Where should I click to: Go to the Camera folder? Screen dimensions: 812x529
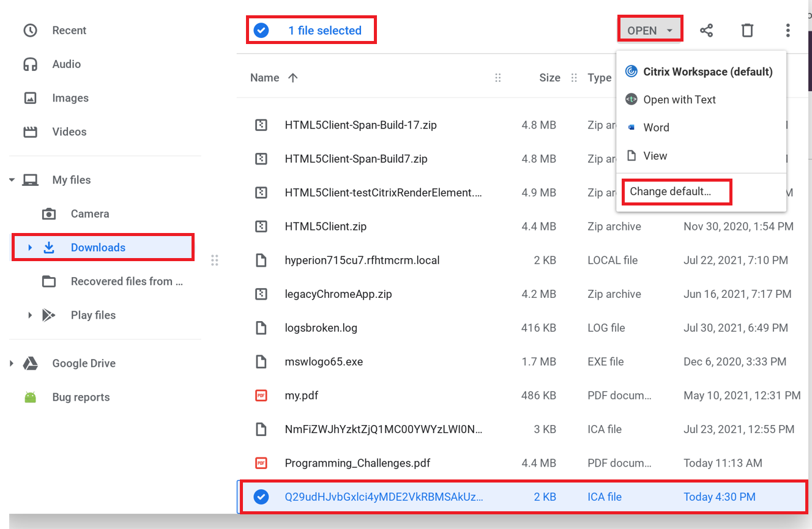[x=89, y=214]
